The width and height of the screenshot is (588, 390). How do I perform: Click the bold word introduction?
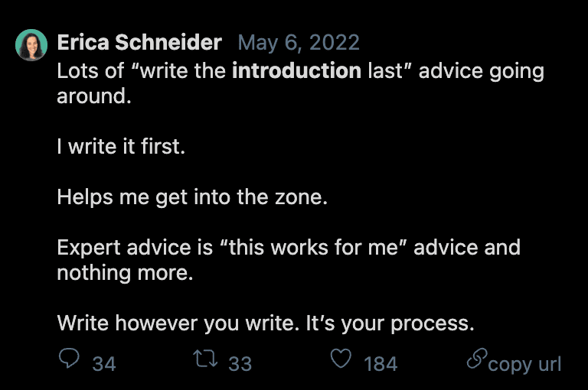(296, 71)
